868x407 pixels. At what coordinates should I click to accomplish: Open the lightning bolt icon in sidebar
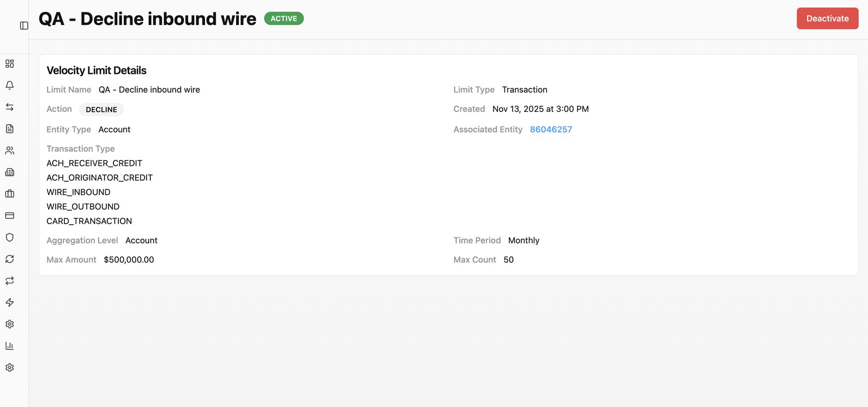10,302
